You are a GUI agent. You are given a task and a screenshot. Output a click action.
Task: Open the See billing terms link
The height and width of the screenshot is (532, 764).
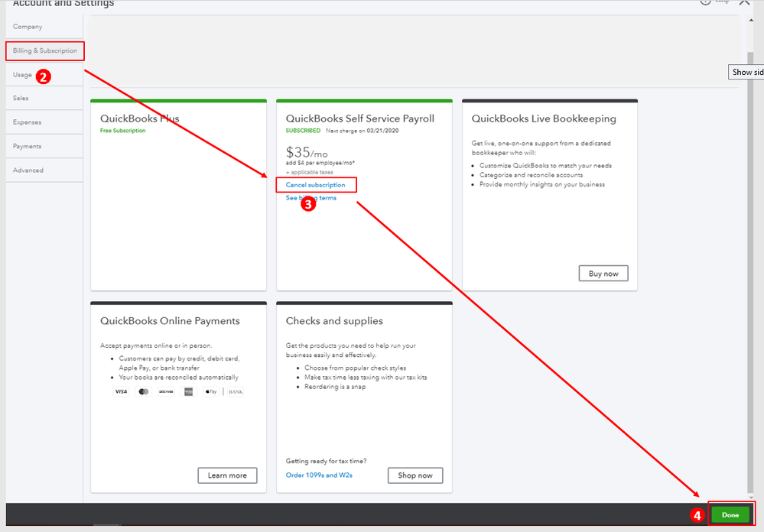(310, 198)
